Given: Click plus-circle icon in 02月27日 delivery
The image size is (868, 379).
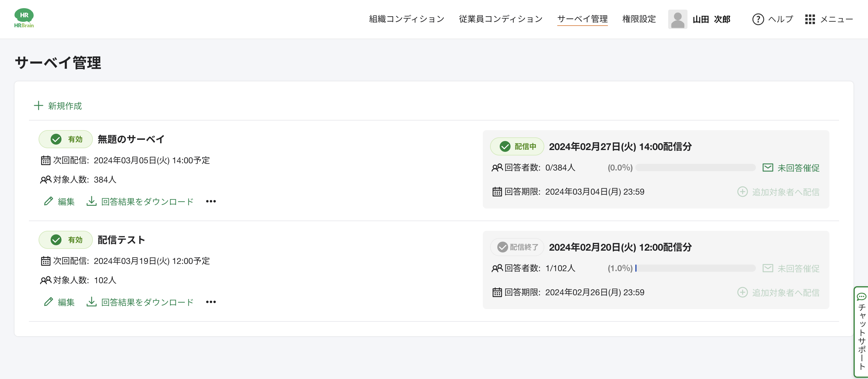Looking at the screenshot, I should click(x=742, y=192).
